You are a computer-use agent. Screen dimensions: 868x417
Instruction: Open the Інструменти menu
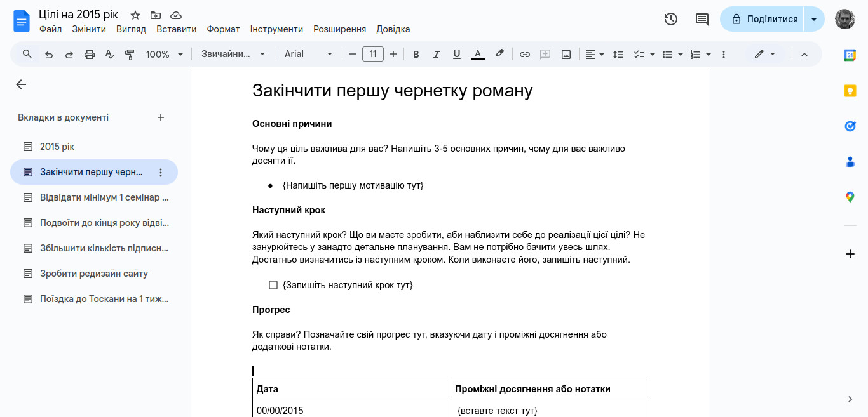point(276,29)
